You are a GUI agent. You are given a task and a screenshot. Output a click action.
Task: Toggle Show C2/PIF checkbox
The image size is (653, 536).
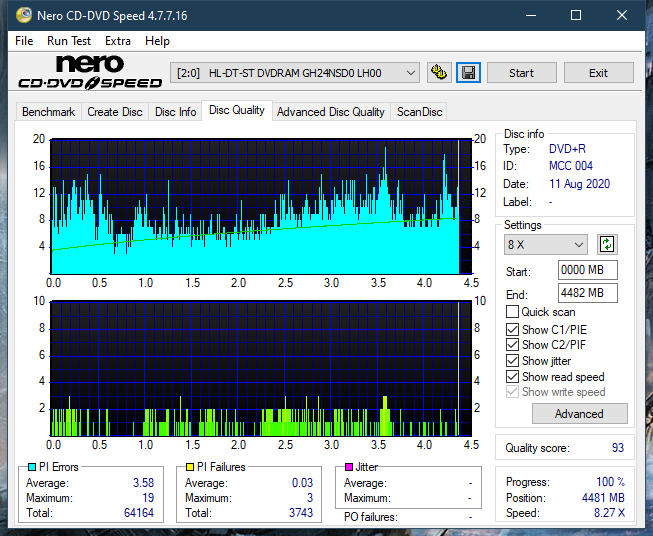pos(512,345)
